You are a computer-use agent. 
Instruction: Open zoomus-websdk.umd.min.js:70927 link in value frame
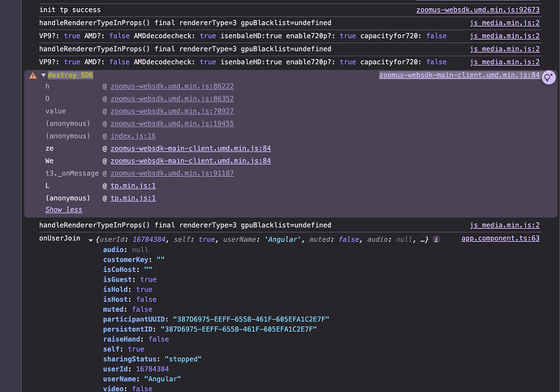point(172,111)
